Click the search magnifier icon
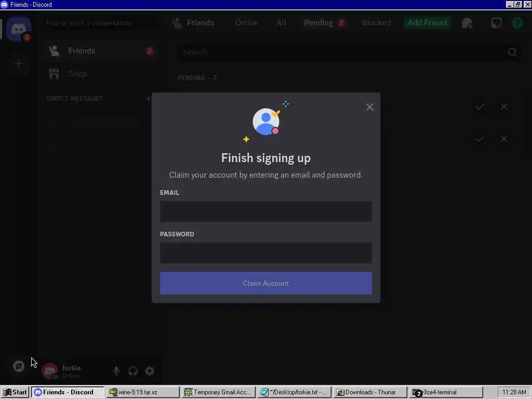The height and width of the screenshot is (399, 532). [x=512, y=52]
